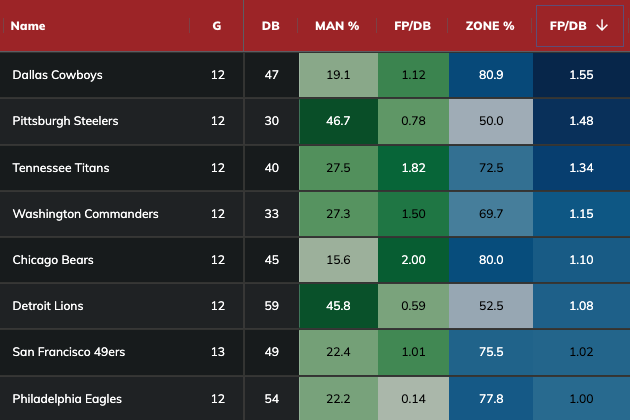
Task: Open Washington Commanders team entry
Action: tap(85, 214)
